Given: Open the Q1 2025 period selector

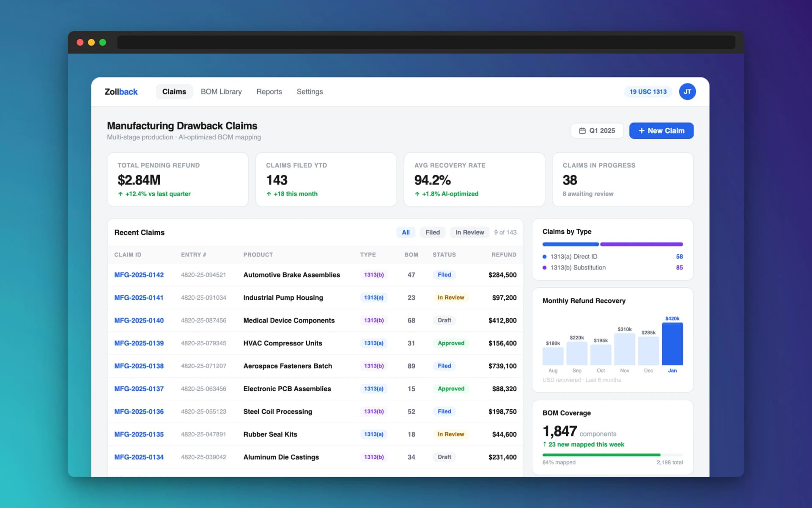Looking at the screenshot, I should click(601, 131).
